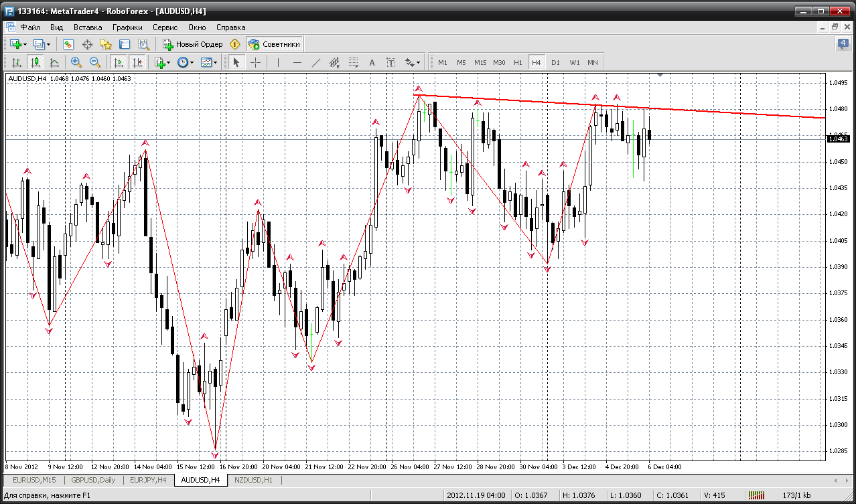
Task: Switch chart to candlesticks mode
Action: [x=35, y=62]
